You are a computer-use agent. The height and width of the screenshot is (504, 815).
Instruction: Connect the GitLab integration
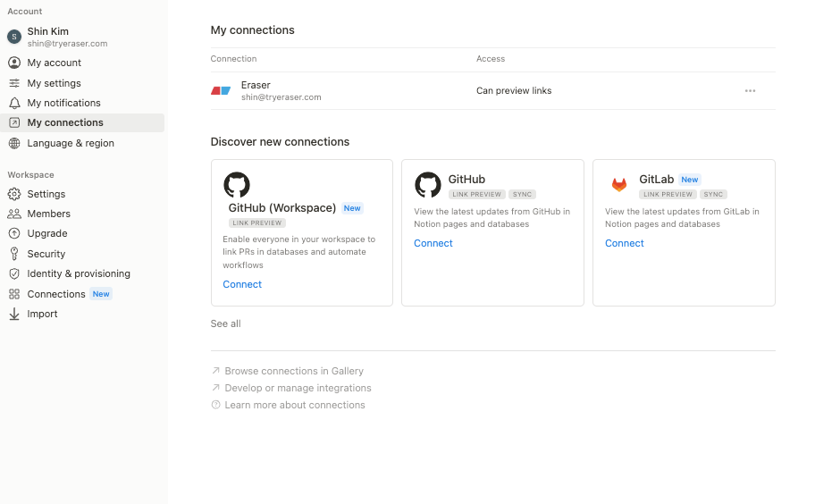point(625,243)
